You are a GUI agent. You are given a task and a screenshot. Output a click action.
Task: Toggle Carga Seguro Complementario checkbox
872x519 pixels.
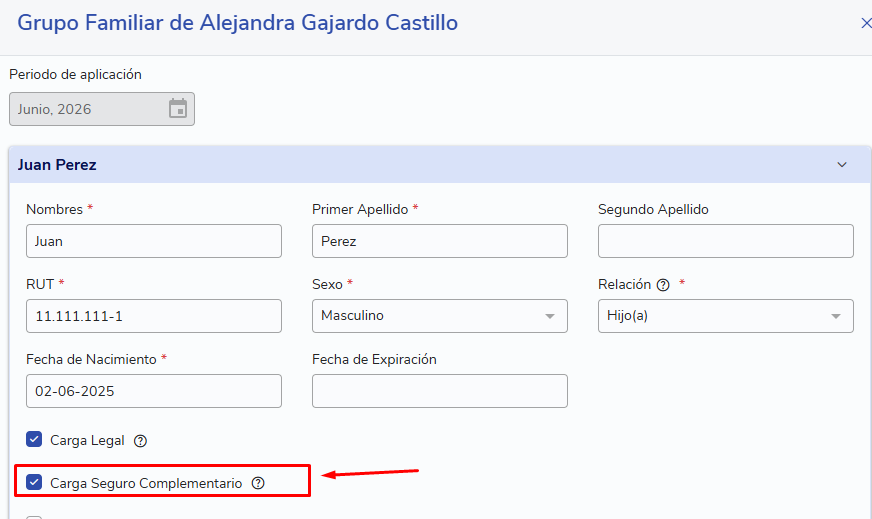(34, 482)
